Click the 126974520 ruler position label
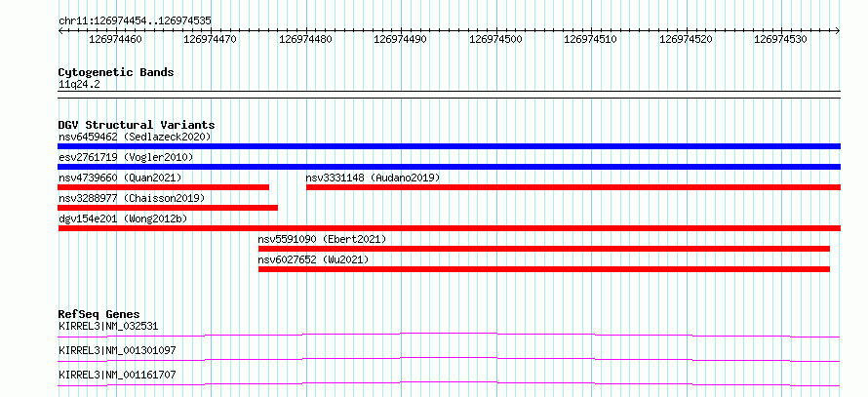The width and height of the screenshot is (868, 397). tap(687, 39)
